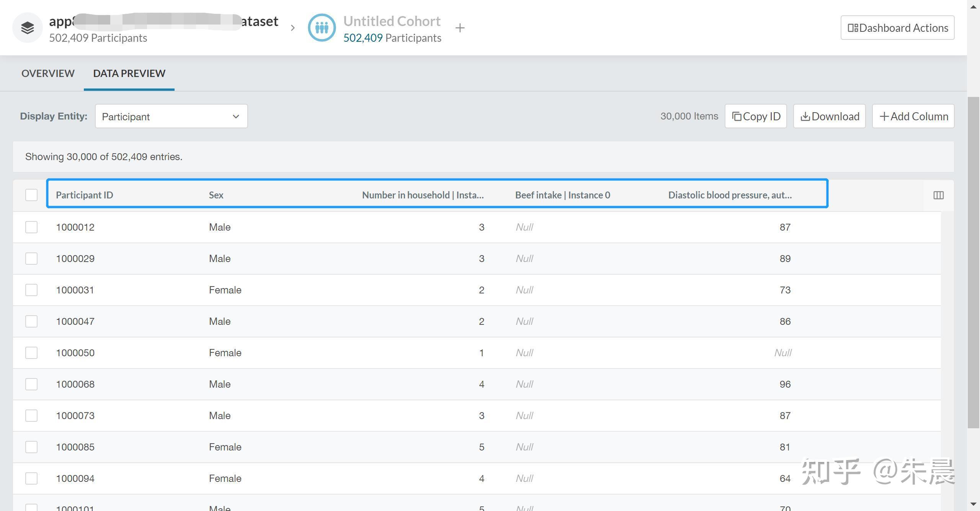The height and width of the screenshot is (511, 980).
Task: Click the Download button
Action: 829,116
